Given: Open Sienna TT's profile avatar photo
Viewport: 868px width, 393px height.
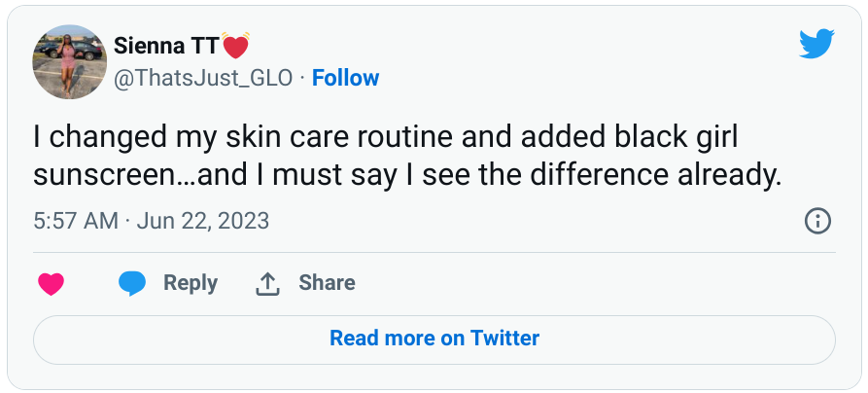Looking at the screenshot, I should (69, 61).
